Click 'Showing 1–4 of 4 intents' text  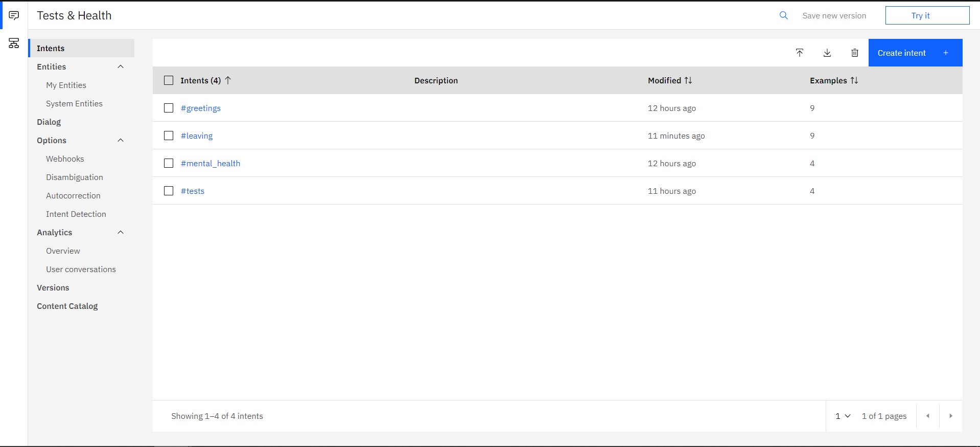click(x=217, y=416)
